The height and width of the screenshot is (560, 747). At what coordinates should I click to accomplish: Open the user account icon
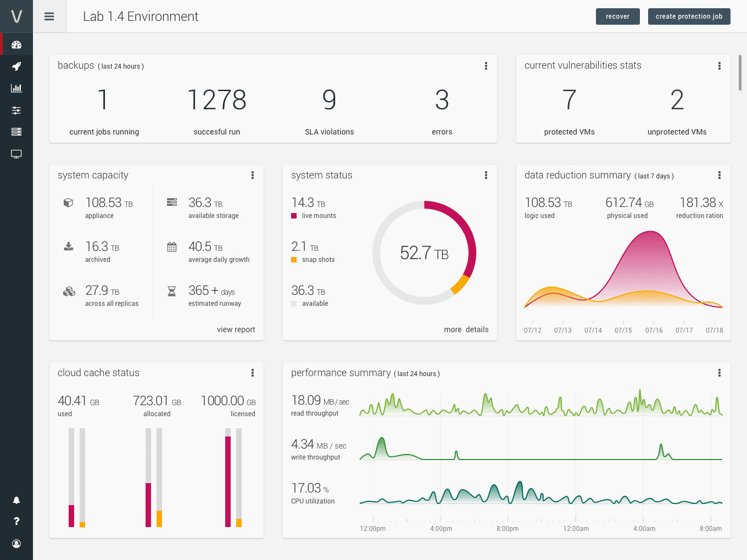click(16, 544)
